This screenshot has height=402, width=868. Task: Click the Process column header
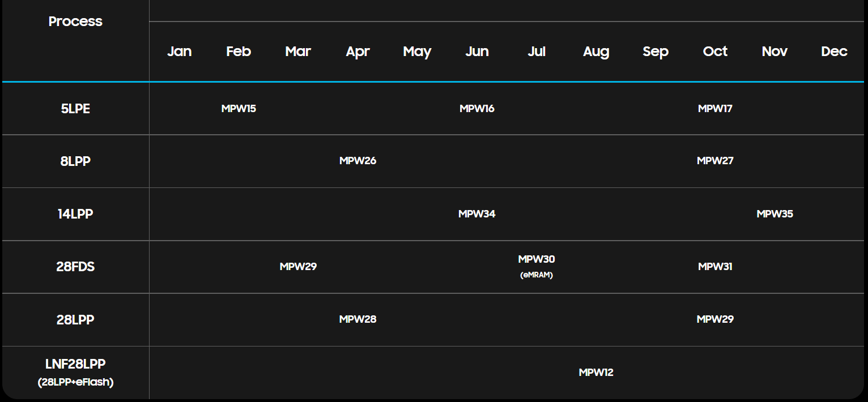(x=75, y=22)
